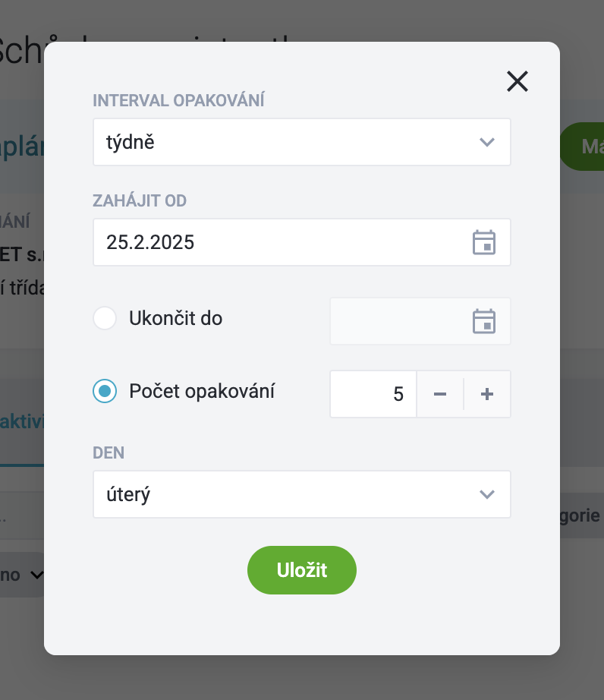Expand the Interval opakování dropdown chevron
Screen dimensions: 604x700
click(x=487, y=142)
